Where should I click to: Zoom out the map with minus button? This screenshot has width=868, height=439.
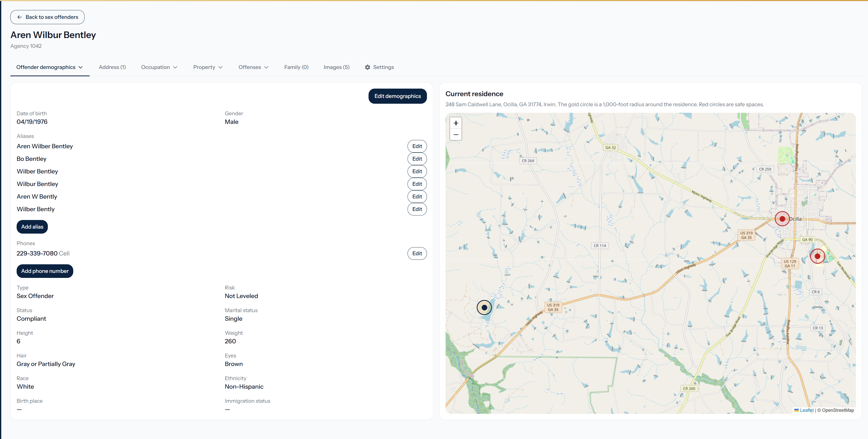pos(456,135)
